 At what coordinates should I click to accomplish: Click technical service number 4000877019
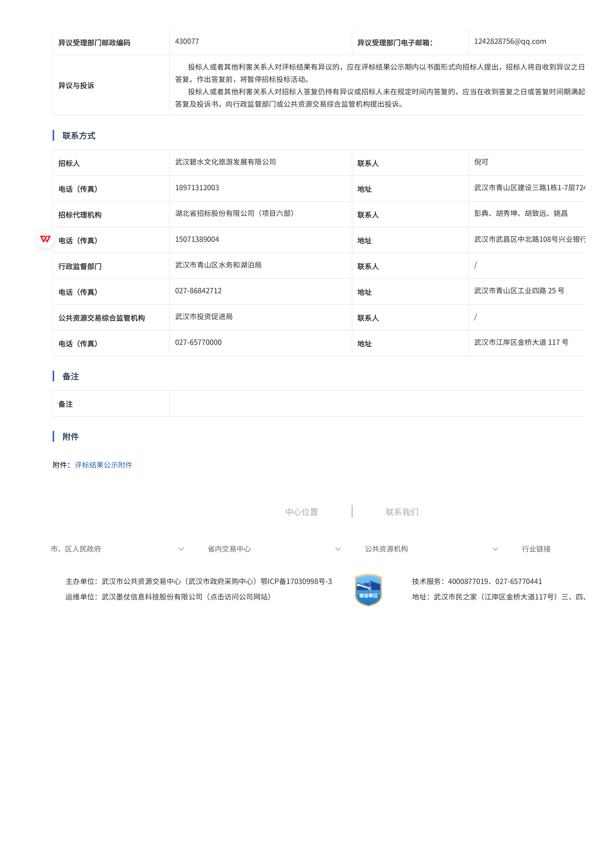468,582
